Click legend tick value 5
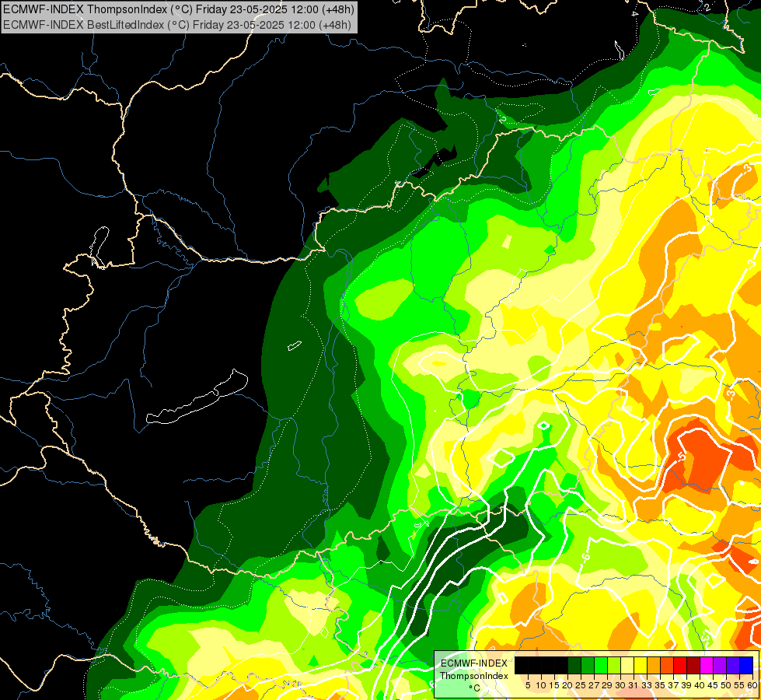761x700 pixels. pos(528,685)
